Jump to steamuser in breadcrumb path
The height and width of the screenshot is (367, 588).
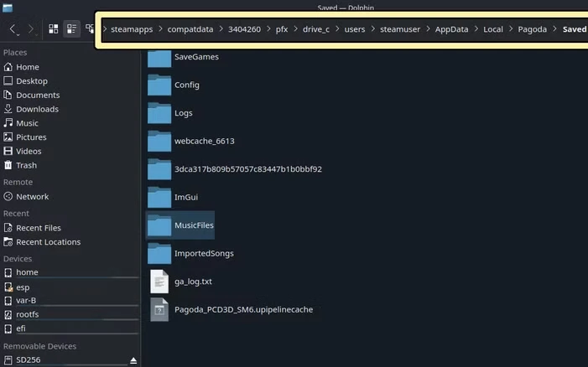click(400, 29)
